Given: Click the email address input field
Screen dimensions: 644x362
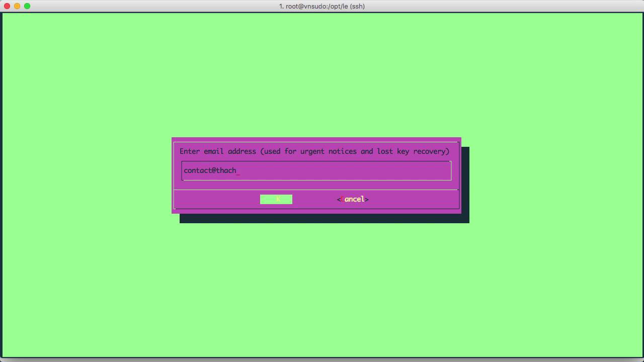Looking at the screenshot, I should pos(316,170).
